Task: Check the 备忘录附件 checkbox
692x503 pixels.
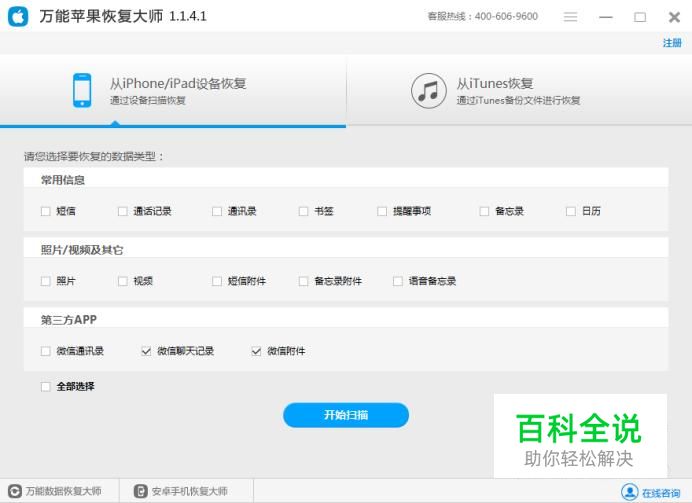Action: click(x=303, y=281)
